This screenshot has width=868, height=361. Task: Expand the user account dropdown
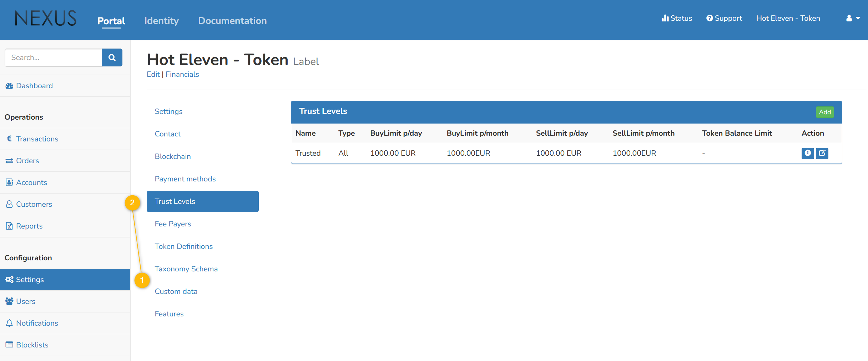853,18
